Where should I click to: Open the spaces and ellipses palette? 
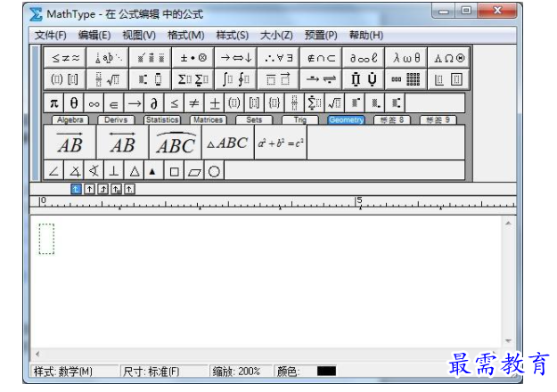tap(108, 58)
